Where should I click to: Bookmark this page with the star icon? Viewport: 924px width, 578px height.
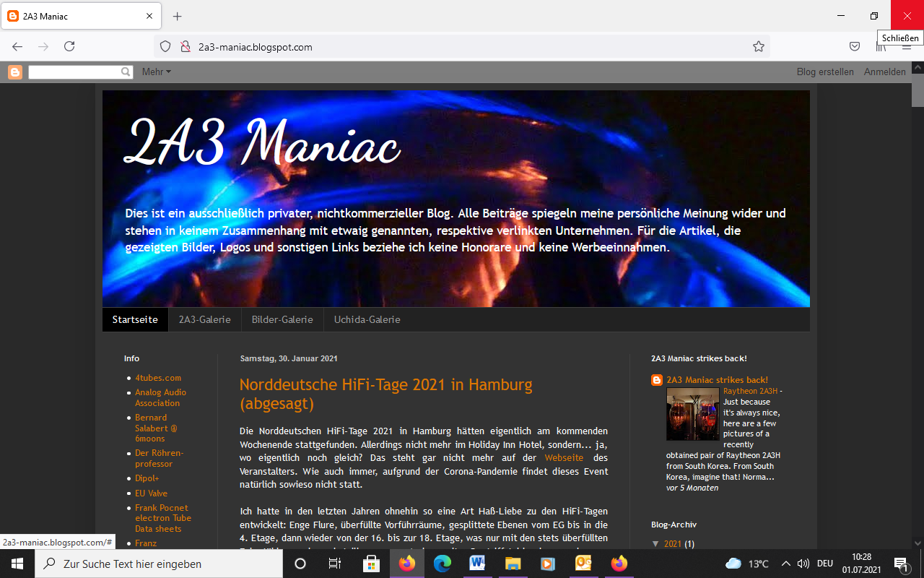click(x=758, y=47)
